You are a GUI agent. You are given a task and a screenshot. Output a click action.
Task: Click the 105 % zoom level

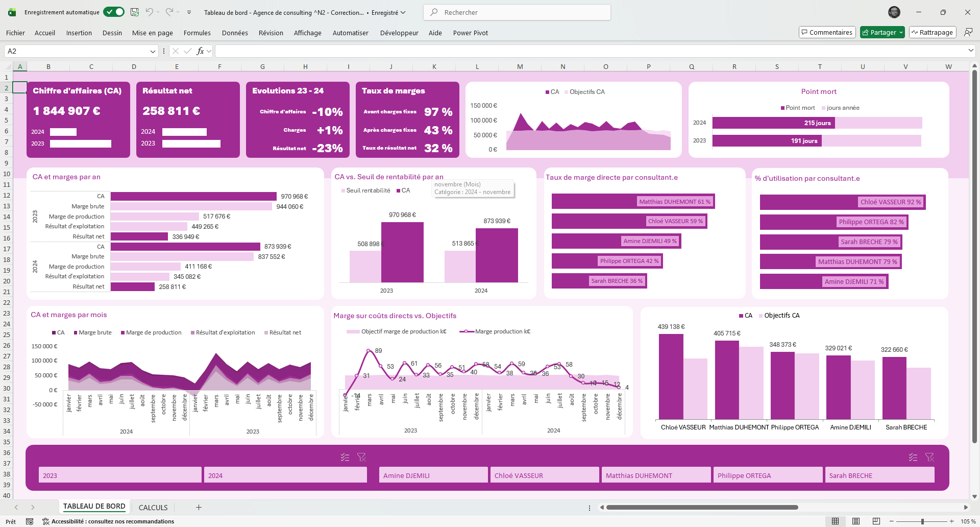[x=968, y=521]
